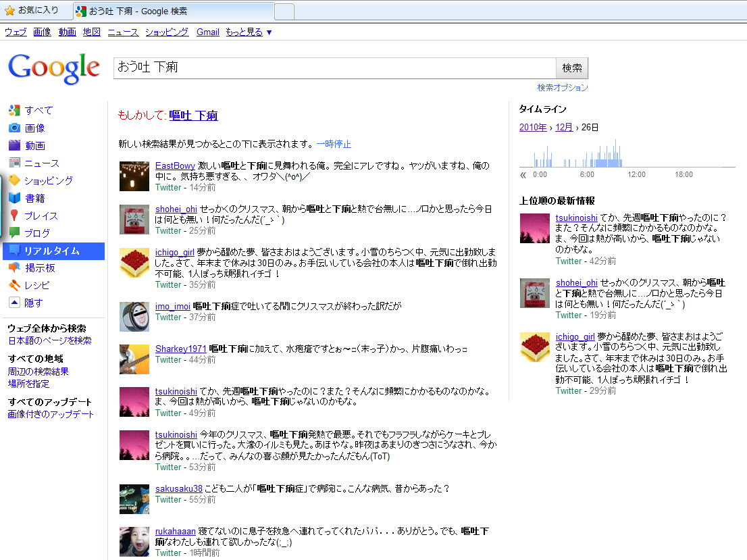The width and height of the screenshot is (747, 560).
Task: Click 場所を指定 to set location
Action: (28, 384)
